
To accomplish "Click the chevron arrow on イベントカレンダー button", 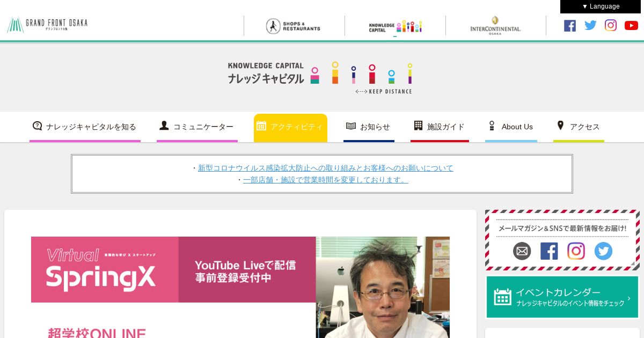I will (629, 298).
